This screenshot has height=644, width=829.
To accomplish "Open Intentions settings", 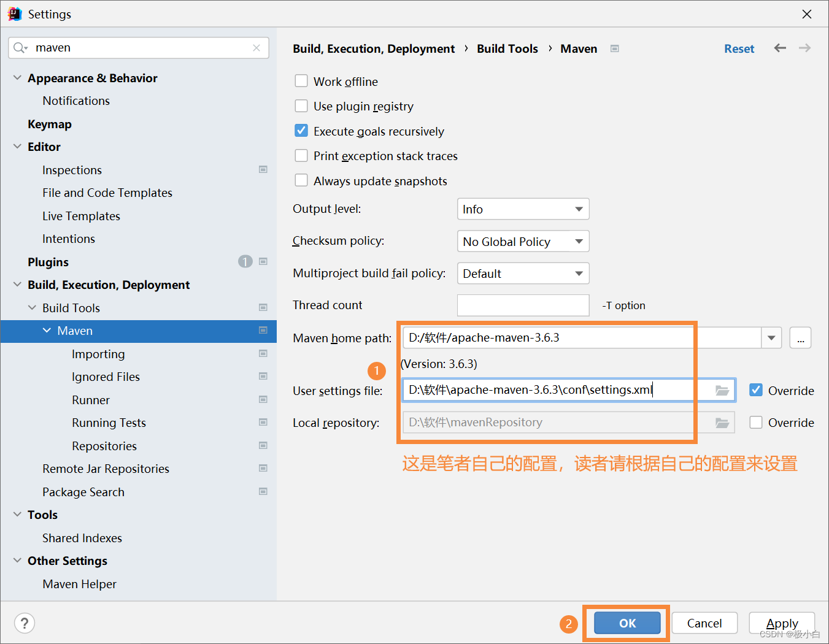I will point(69,239).
